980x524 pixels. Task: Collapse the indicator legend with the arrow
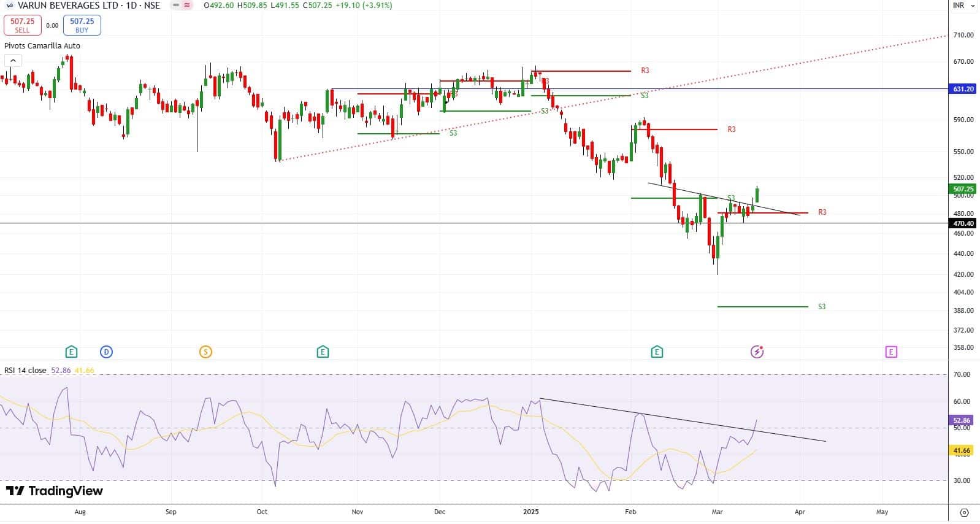(x=13, y=60)
